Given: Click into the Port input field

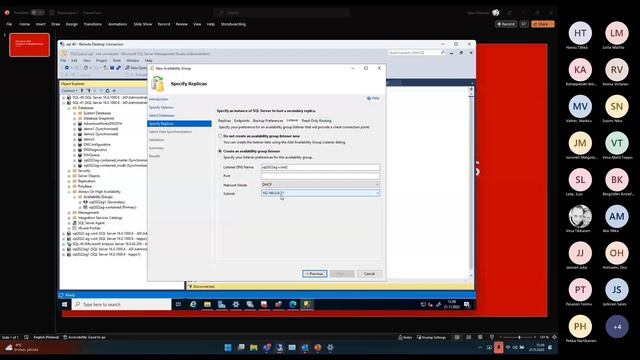Looking at the screenshot, I should pos(320,176).
